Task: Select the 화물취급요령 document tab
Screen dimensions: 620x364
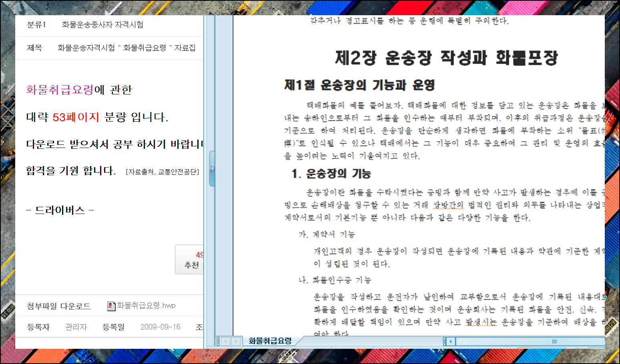Action: point(270,341)
